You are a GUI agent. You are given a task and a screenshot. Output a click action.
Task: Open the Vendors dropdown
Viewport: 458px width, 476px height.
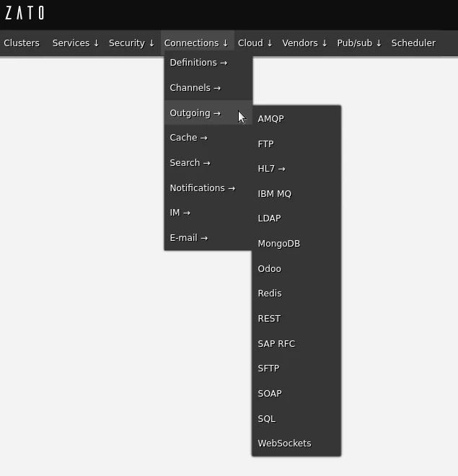304,43
